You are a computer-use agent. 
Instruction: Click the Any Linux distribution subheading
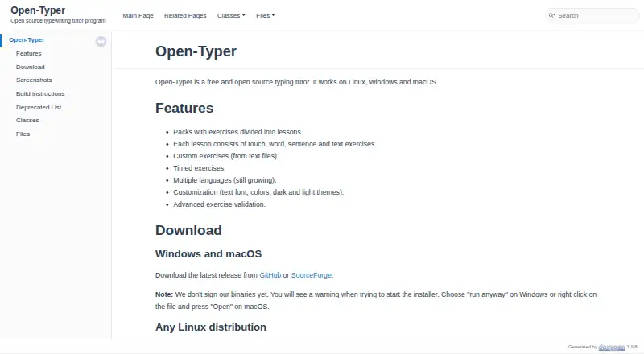point(211,327)
